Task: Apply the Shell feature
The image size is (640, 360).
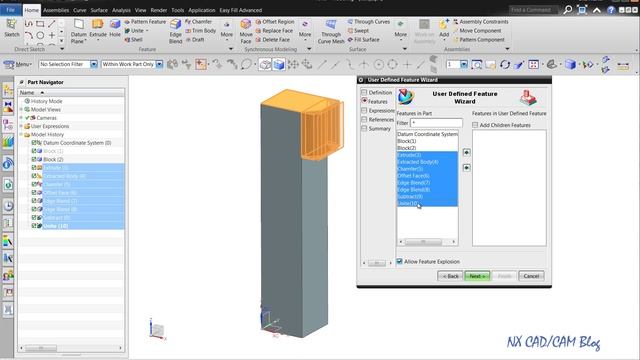Action: pos(133,40)
